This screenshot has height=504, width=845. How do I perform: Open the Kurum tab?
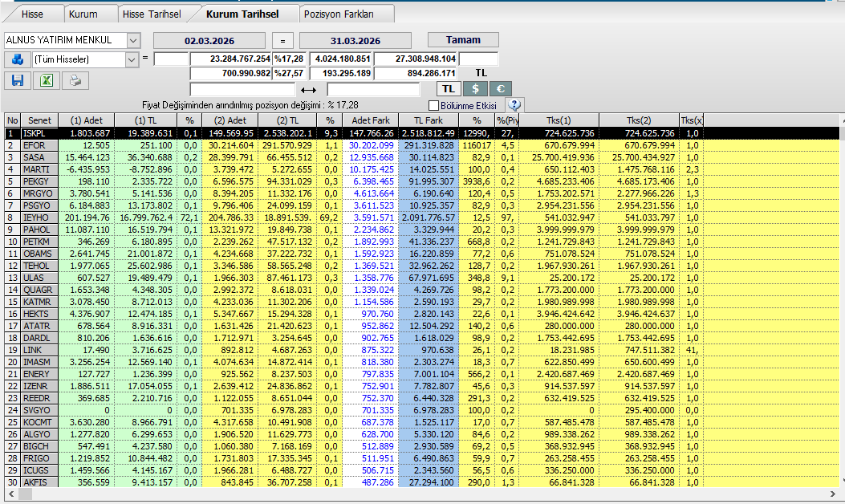coord(83,14)
